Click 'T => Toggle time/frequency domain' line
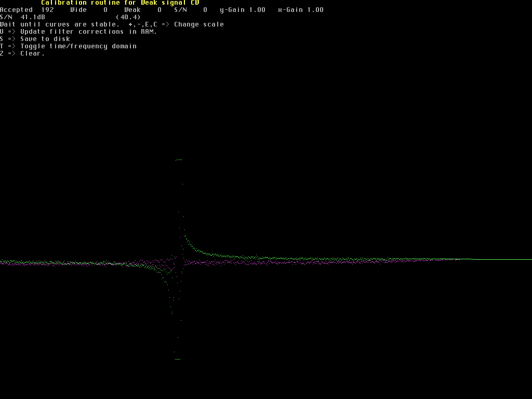532x399 pixels. 68,46
